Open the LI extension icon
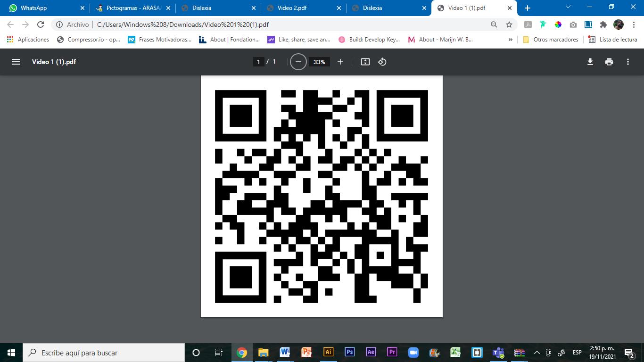 pos(588,25)
